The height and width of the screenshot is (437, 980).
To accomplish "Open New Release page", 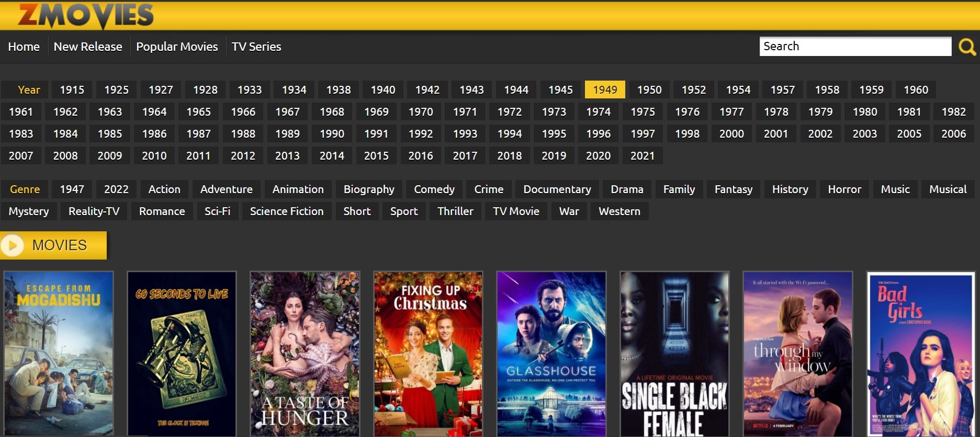I will tap(88, 47).
